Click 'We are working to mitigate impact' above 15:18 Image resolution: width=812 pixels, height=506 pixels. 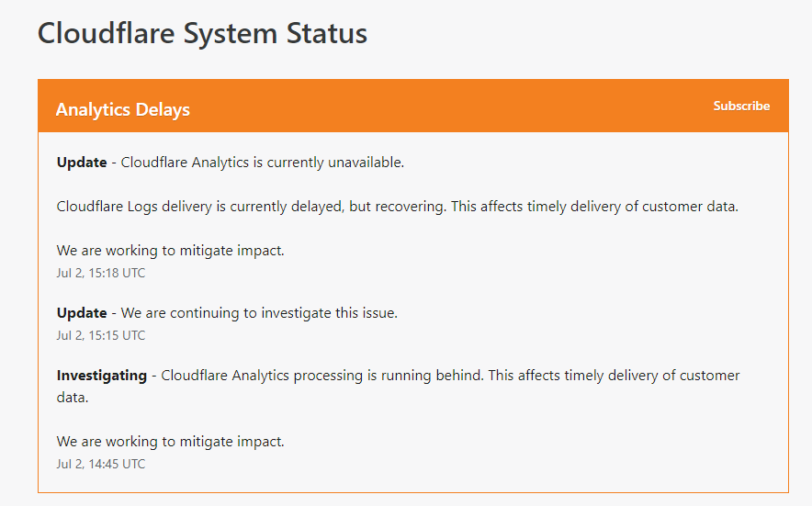pyautogui.click(x=170, y=251)
